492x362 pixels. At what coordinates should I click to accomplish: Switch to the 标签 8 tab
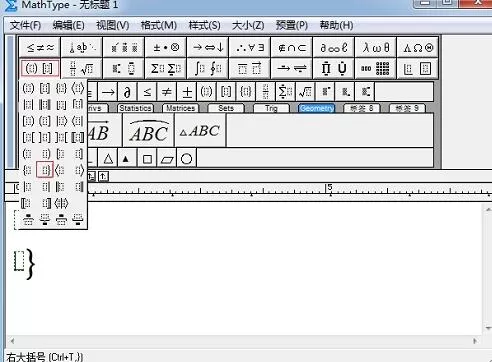362,108
